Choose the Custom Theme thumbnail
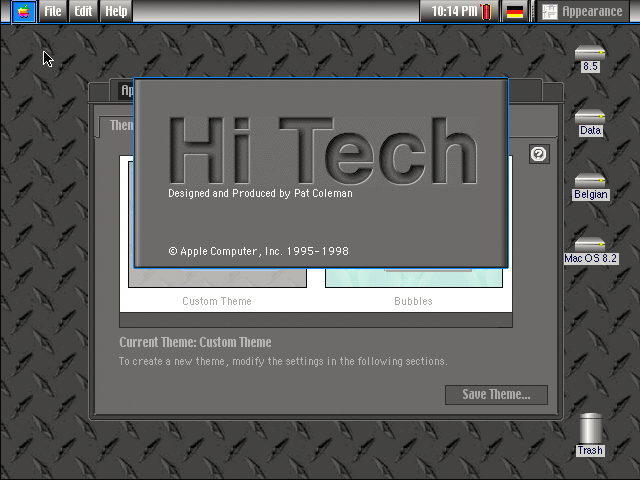The width and height of the screenshot is (640, 480). coord(217,277)
